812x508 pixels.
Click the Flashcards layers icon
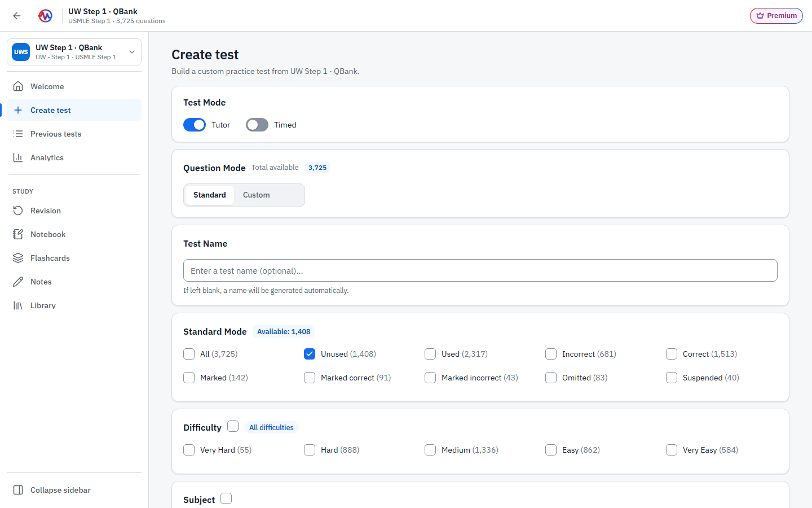tap(18, 258)
